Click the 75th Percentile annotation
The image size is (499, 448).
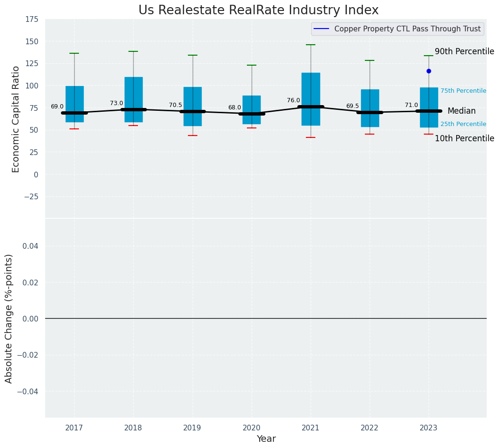(463, 91)
